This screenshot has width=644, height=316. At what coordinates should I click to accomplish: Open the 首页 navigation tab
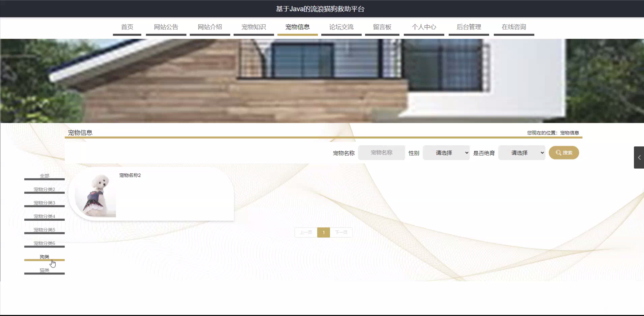coord(127,27)
